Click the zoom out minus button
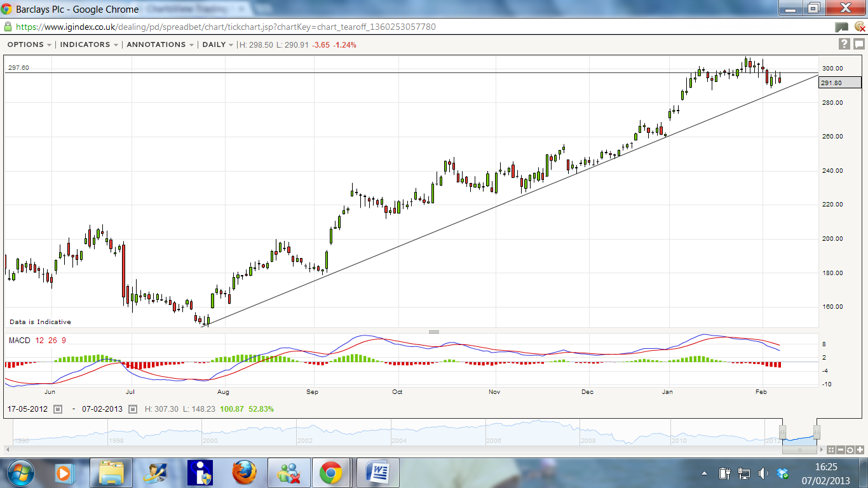The image size is (868, 488). (x=841, y=450)
